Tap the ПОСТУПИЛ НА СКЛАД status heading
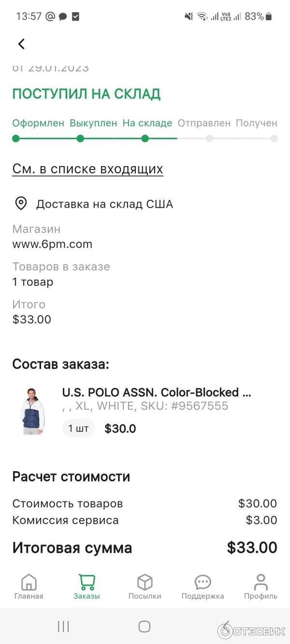The width and height of the screenshot is (290, 644). tap(86, 94)
